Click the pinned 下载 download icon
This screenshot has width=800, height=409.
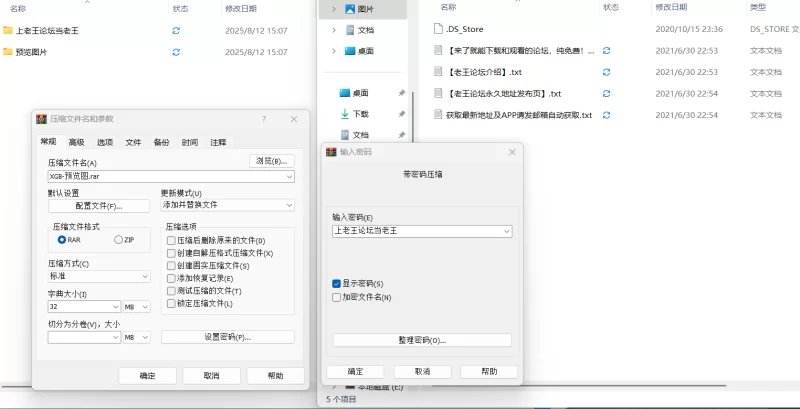(x=345, y=114)
